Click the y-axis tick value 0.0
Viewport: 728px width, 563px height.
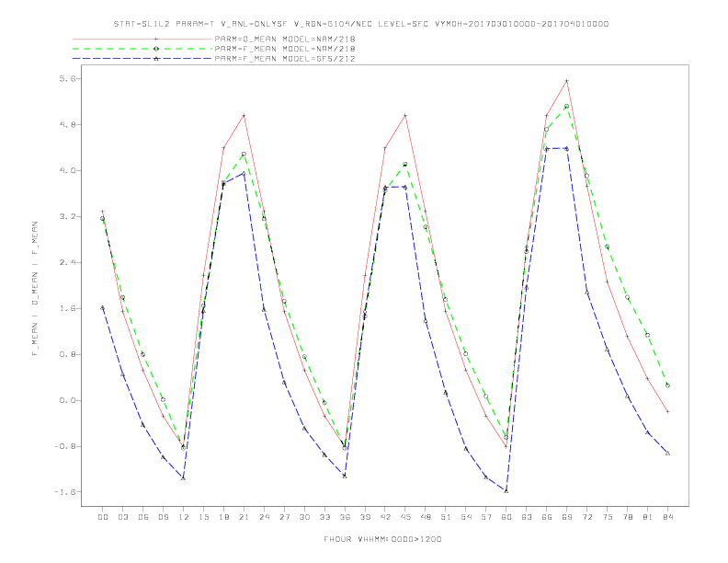[x=66, y=401]
